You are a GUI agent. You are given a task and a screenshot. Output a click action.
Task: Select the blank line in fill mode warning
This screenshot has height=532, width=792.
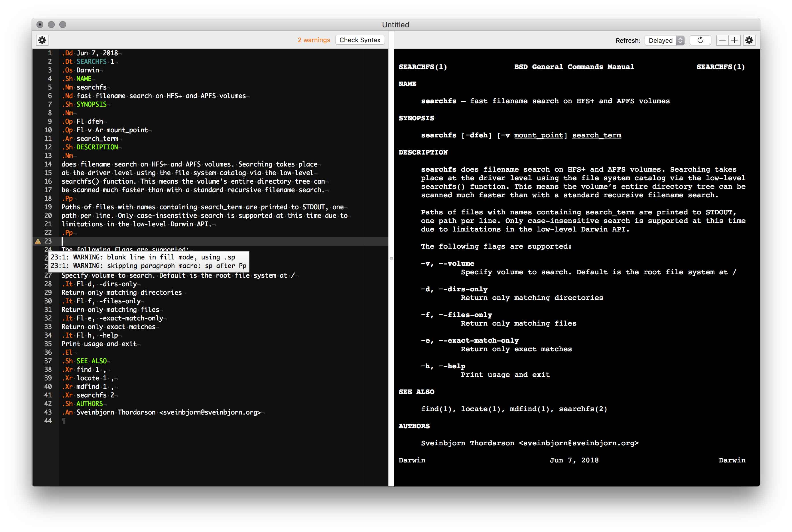[149, 257]
